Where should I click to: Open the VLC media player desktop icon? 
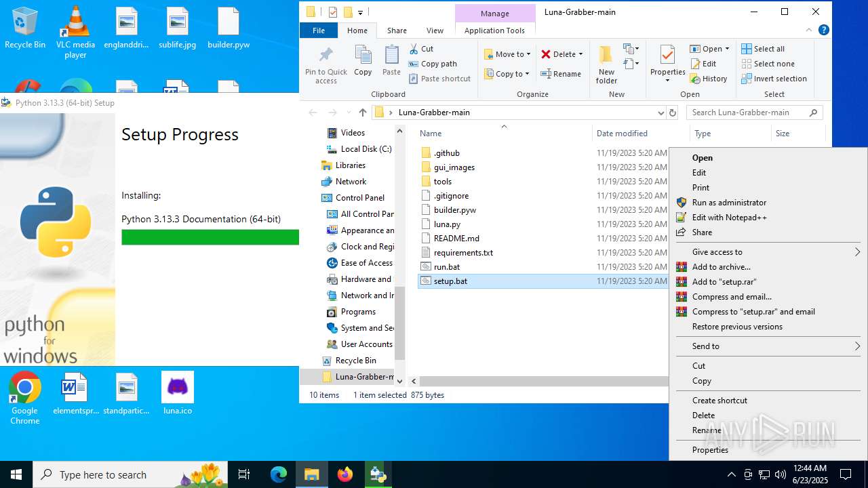75,32
